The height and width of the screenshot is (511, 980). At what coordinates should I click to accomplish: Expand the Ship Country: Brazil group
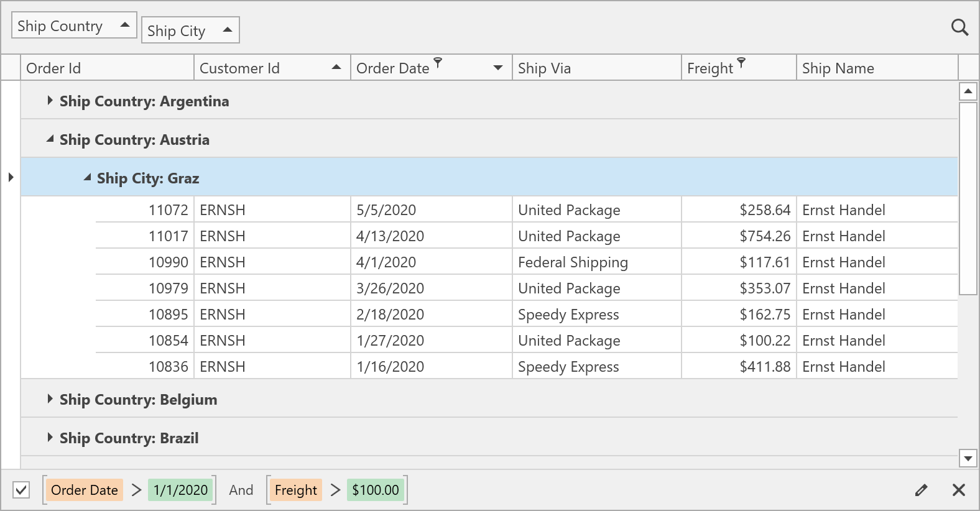point(50,438)
